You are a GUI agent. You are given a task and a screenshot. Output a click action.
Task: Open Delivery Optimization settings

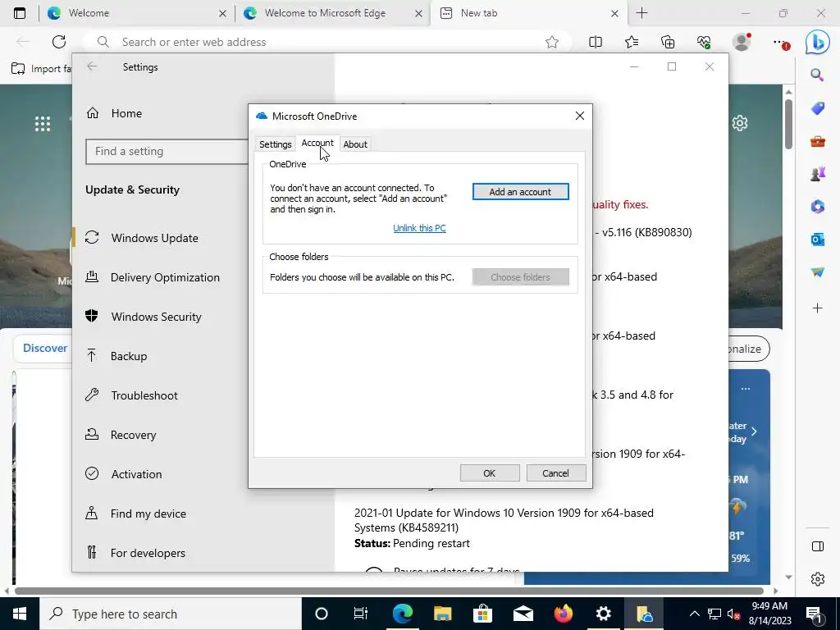tap(165, 277)
